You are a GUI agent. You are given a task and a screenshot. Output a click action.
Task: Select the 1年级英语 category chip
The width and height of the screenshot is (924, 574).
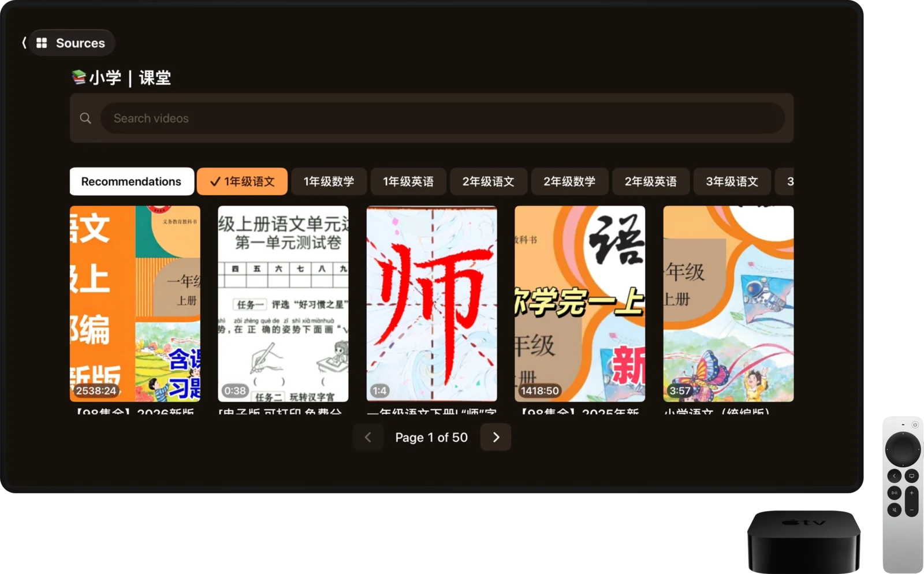point(408,181)
